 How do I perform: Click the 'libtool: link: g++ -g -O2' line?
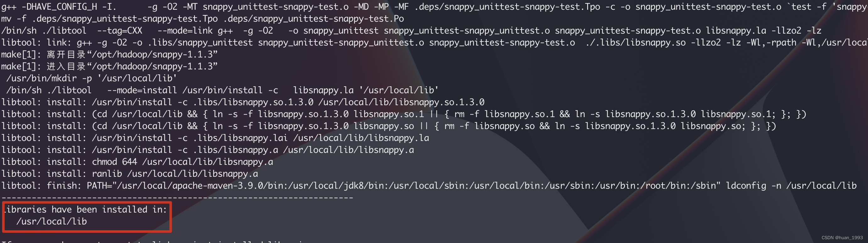coord(434,43)
